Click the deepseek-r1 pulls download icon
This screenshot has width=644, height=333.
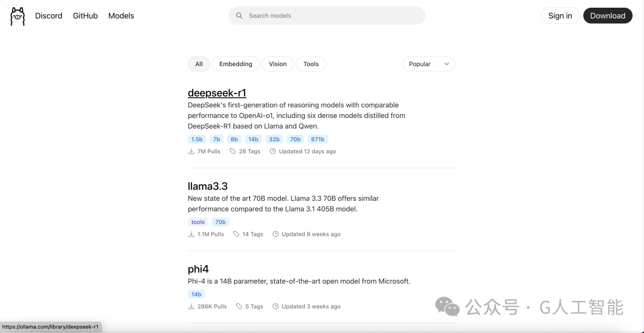coord(191,151)
